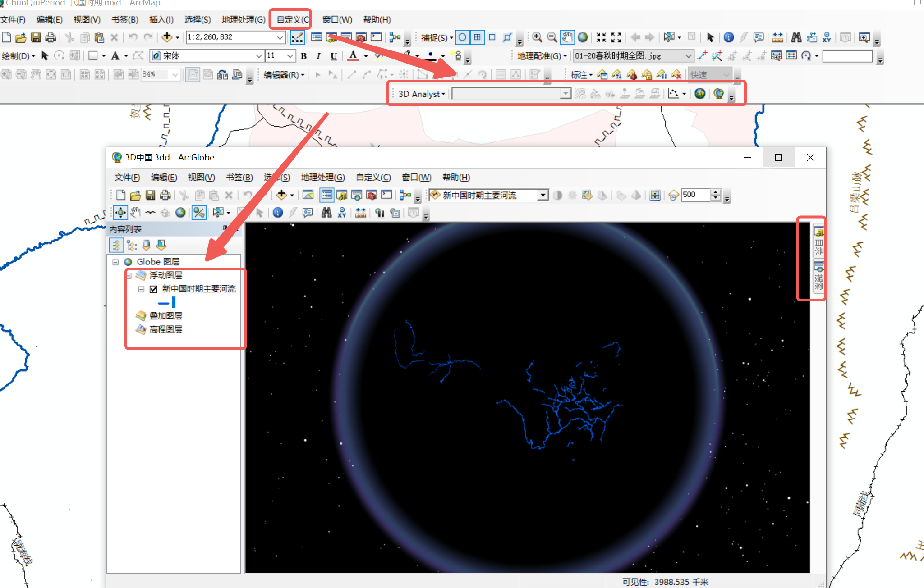Viewport: 924px width, 588px height.
Task: Toggle Italic text formatting in Draw toolbar
Action: click(x=318, y=56)
